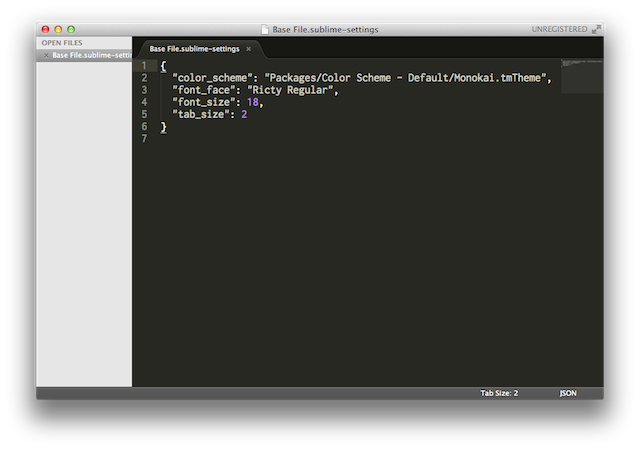640x450 pixels.
Task: Click the X beside sidebar open file
Action: click(45, 55)
